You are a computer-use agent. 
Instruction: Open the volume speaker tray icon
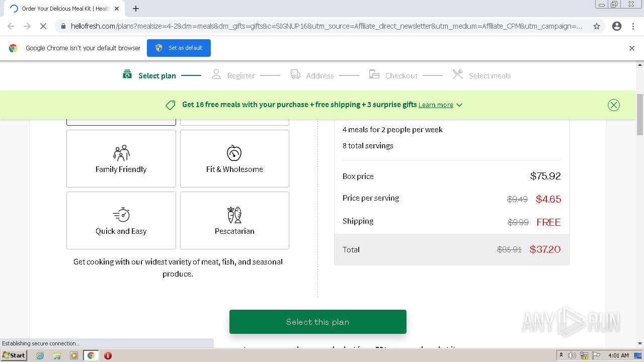pos(572,355)
